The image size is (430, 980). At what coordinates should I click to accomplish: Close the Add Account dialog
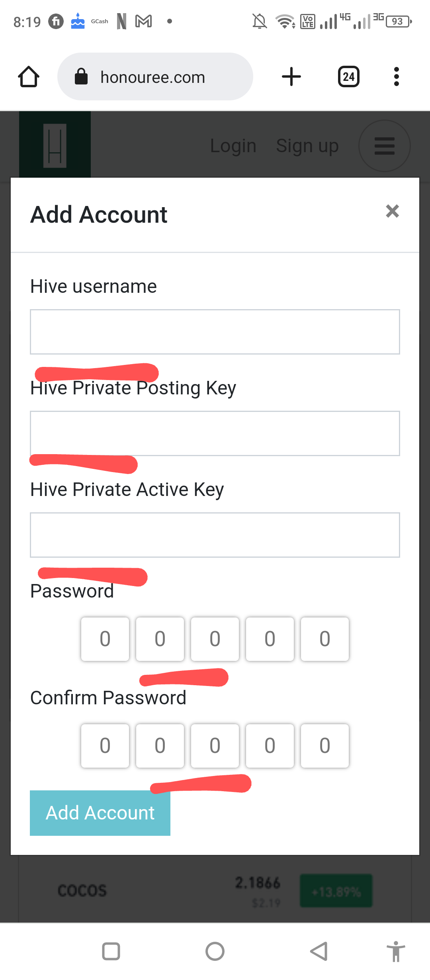[x=393, y=211]
